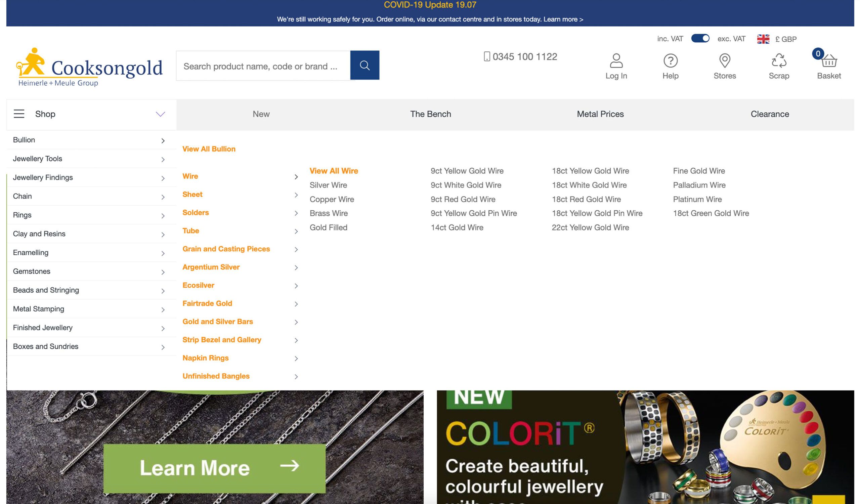Focus the product search input field
Viewport: 860px width, 504px height.
(263, 66)
